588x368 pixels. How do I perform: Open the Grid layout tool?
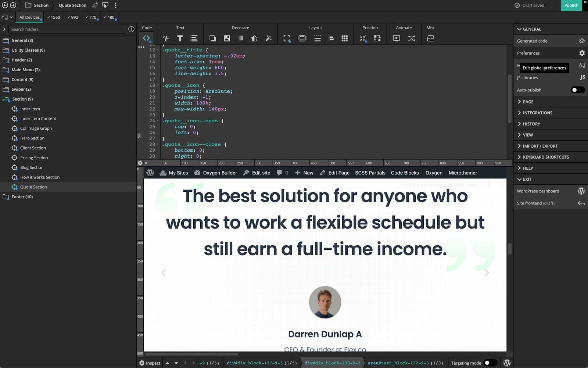click(x=344, y=38)
